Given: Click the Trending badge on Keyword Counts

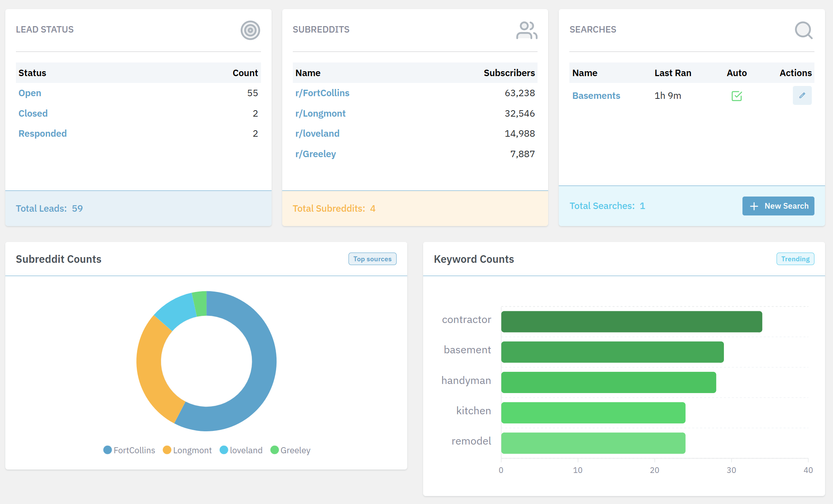Looking at the screenshot, I should 795,259.
